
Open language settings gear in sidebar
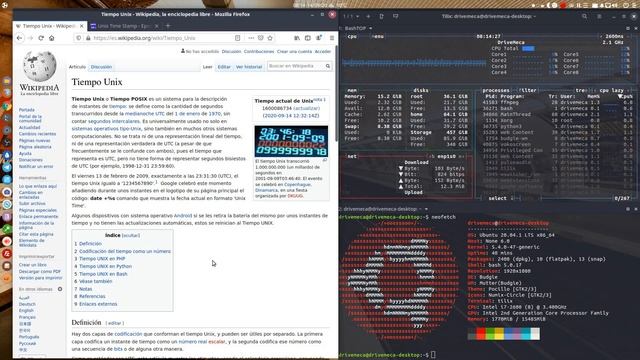coord(60,289)
